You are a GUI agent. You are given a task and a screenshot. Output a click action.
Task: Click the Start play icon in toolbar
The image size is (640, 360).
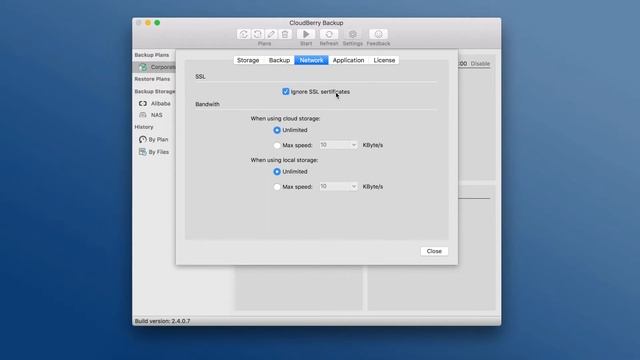coord(306,34)
